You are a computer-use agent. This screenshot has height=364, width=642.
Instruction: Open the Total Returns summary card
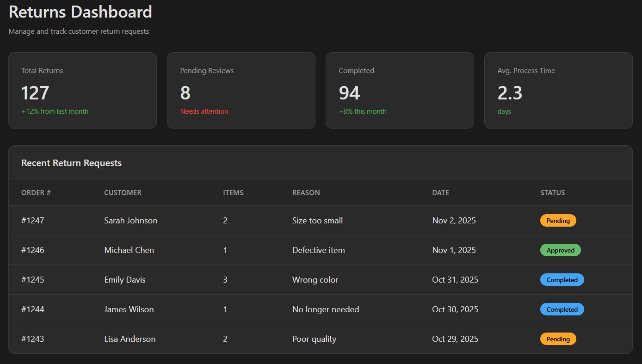(x=82, y=90)
